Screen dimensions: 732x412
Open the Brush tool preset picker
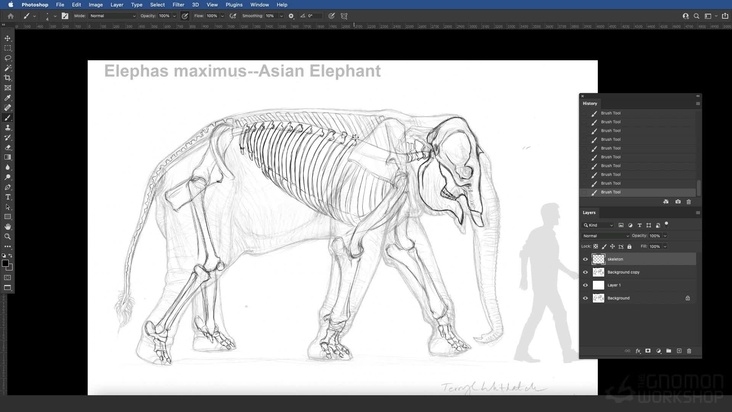(28, 16)
